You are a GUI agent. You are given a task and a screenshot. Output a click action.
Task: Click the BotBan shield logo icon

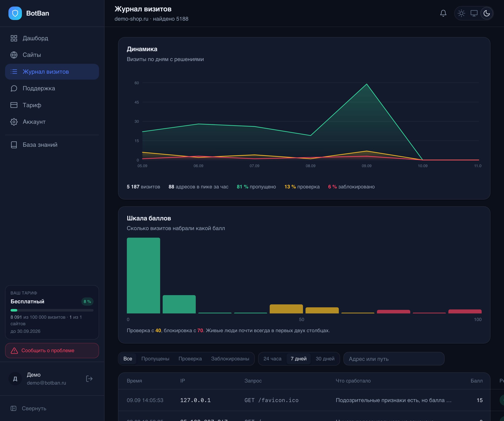tap(15, 13)
